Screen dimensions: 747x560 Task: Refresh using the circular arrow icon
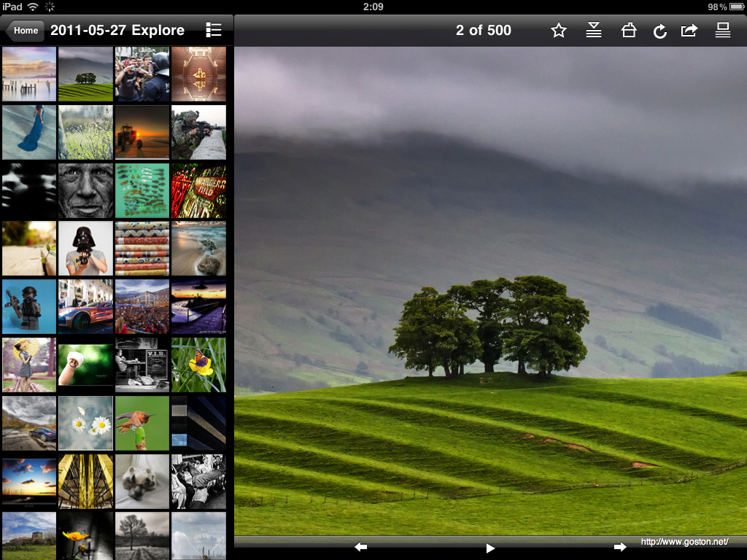pyautogui.click(x=659, y=31)
